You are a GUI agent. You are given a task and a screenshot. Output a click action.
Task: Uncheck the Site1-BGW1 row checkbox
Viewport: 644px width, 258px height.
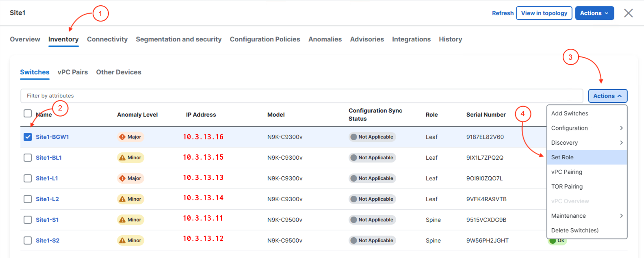[x=28, y=137]
